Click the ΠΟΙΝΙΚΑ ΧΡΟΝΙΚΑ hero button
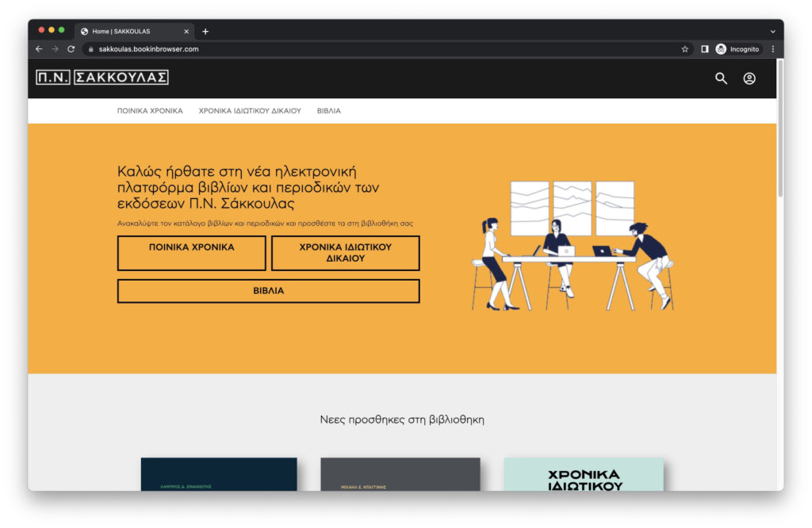Screen dimensions: 812x528 tap(192, 253)
